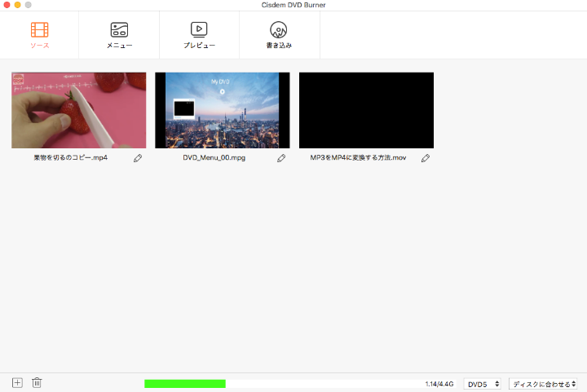The image size is (587, 392).
Task: Edit the 果物を切るのコピー.mp4 video with pencil icon
Action: click(138, 158)
